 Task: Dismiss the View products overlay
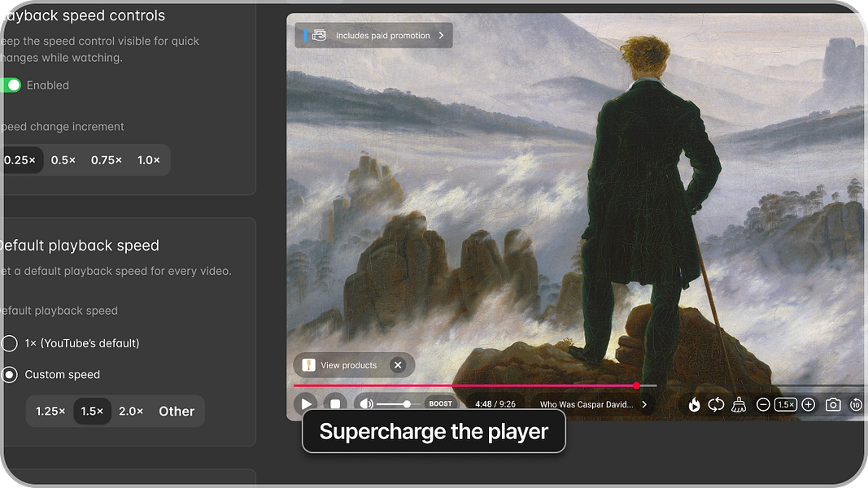click(x=398, y=365)
